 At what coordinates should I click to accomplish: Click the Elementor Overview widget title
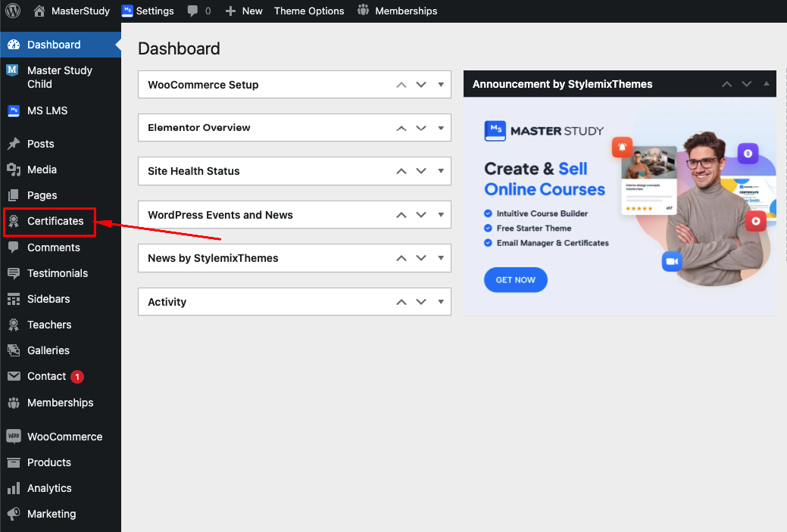pos(198,128)
